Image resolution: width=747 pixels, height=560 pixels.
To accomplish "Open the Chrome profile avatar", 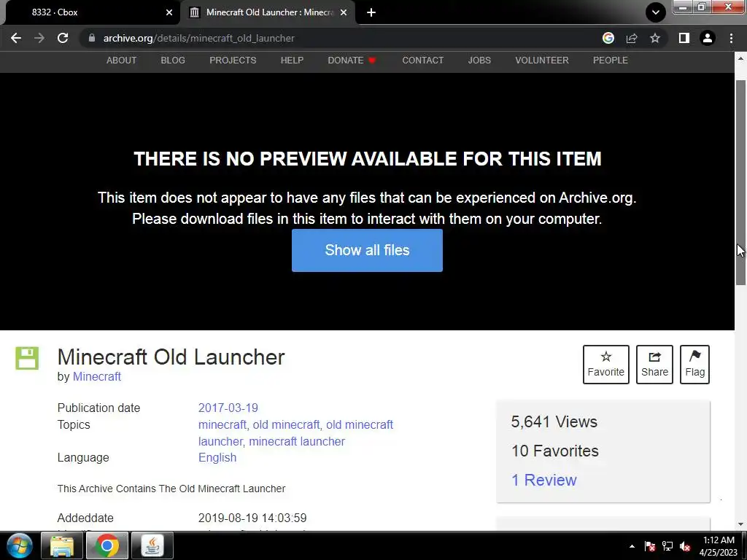I will click(x=708, y=38).
